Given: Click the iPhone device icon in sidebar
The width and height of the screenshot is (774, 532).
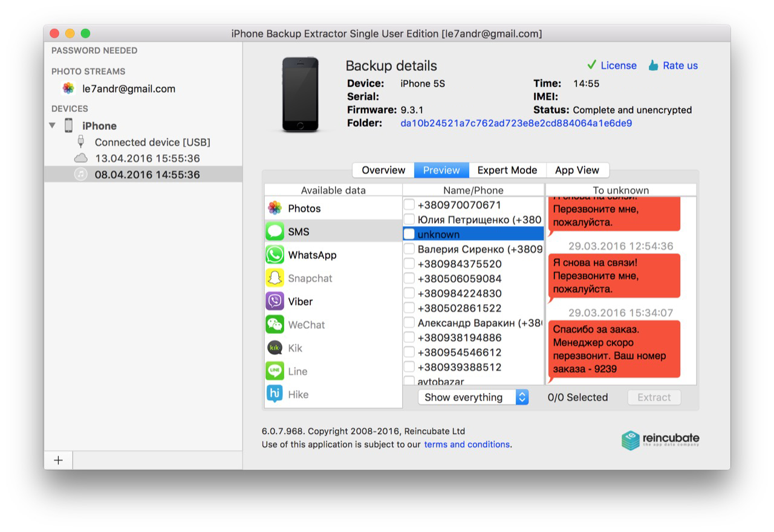Looking at the screenshot, I should (69, 126).
